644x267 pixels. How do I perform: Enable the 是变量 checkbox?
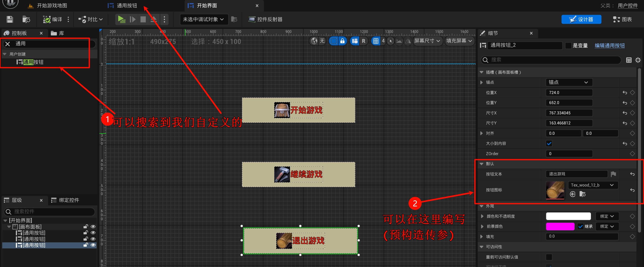click(568, 46)
